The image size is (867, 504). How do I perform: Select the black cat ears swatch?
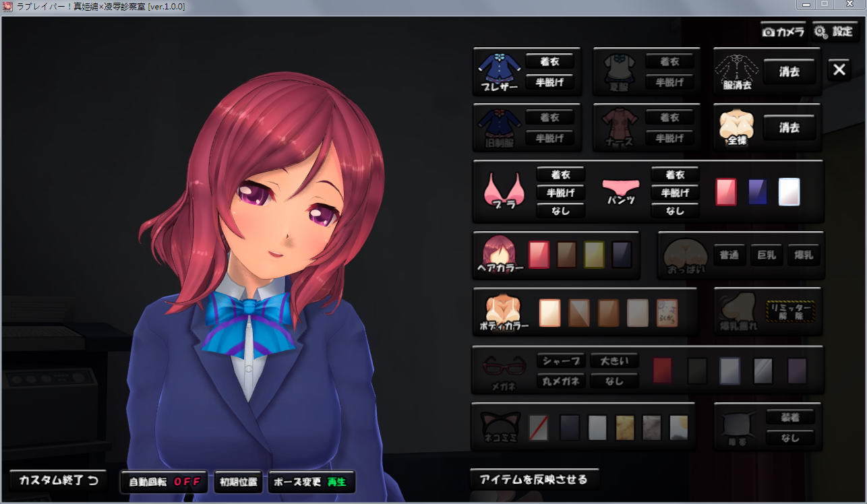tap(570, 427)
